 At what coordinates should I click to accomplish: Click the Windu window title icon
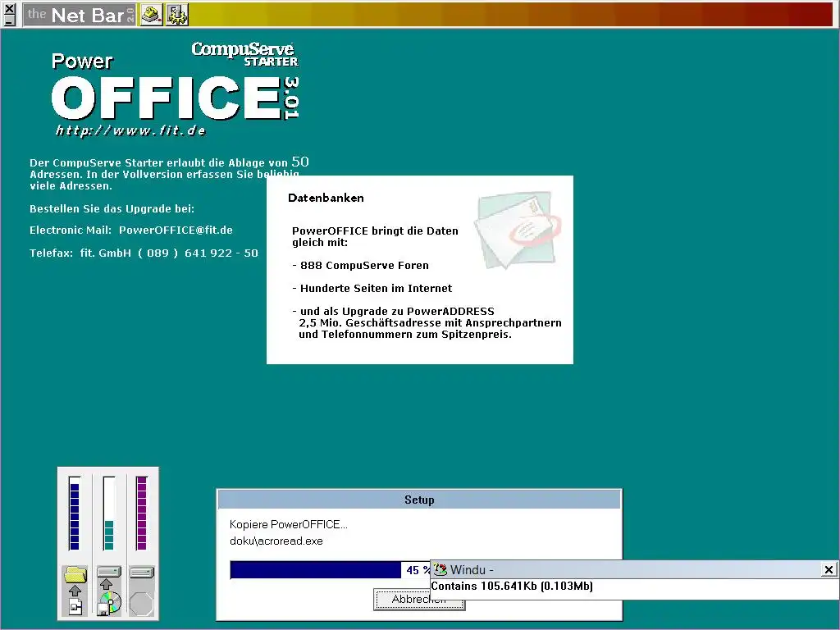(441, 569)
